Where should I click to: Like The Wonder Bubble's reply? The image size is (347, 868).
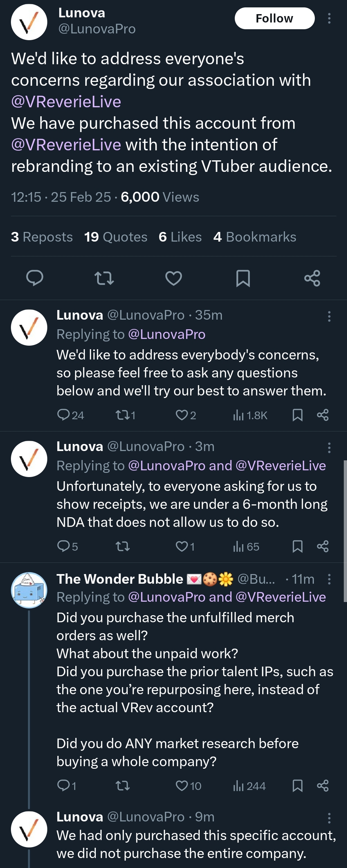tap(182, 786)
